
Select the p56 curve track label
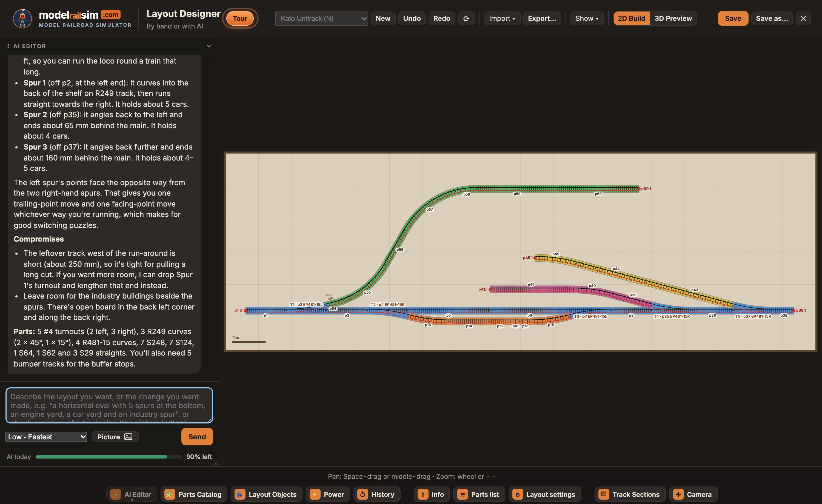pos(400,250)
